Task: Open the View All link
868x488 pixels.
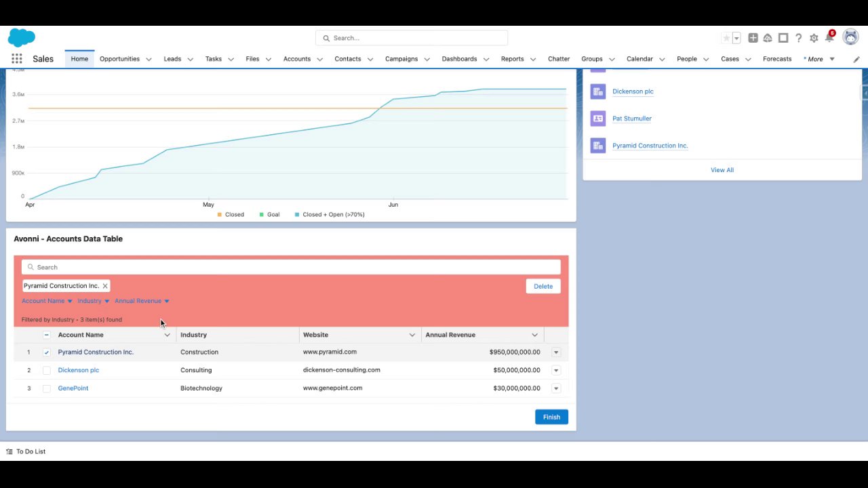Action: click(722, 170)
